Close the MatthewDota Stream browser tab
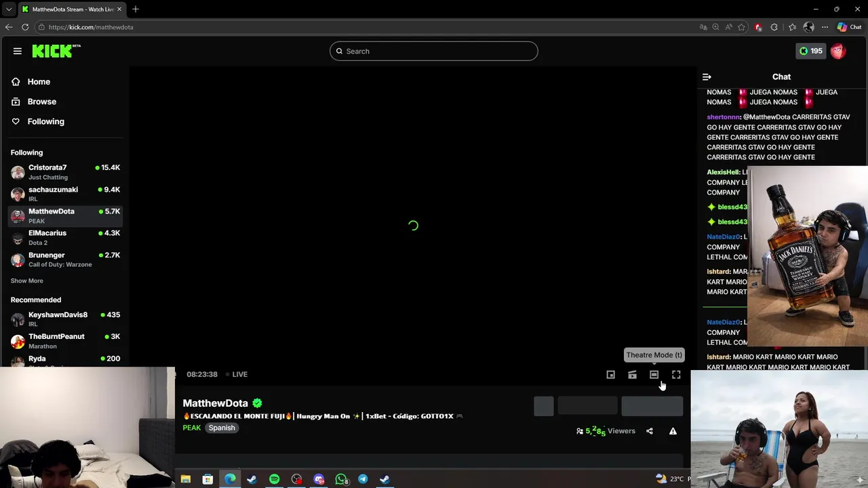 pyautogui.click(x=120, y=9)
